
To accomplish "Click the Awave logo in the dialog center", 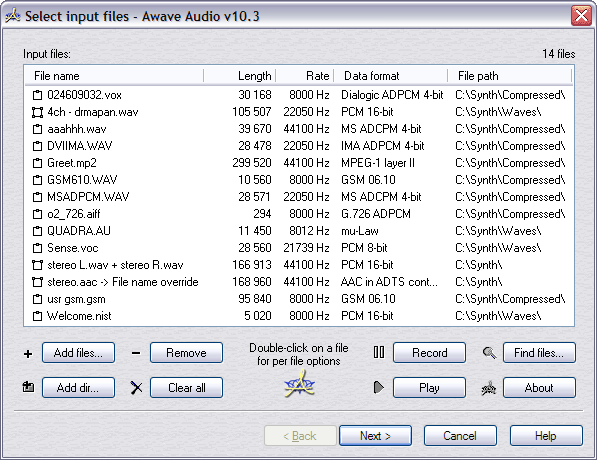I will [300, 385].
